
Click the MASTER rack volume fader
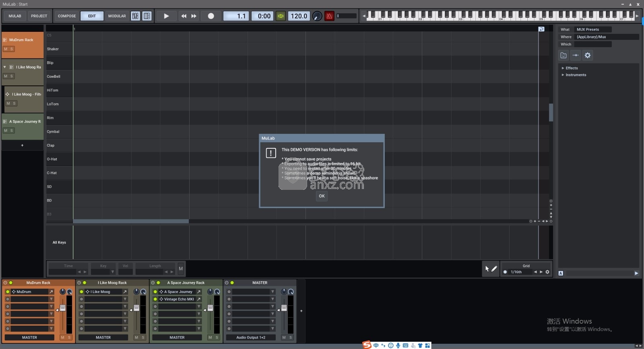(x=284, y=308)
